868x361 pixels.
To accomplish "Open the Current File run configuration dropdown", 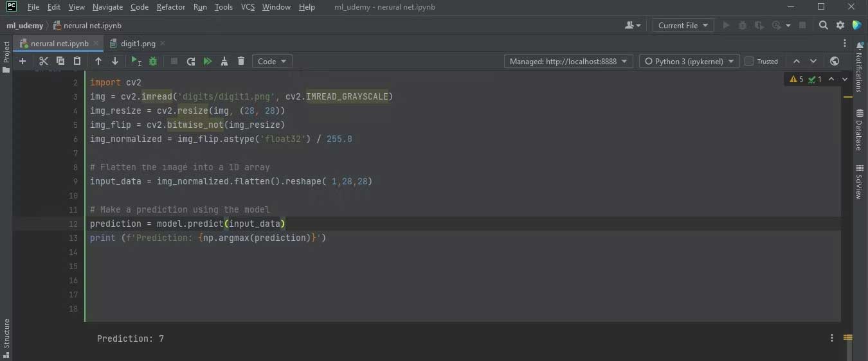I will point(683,25).
